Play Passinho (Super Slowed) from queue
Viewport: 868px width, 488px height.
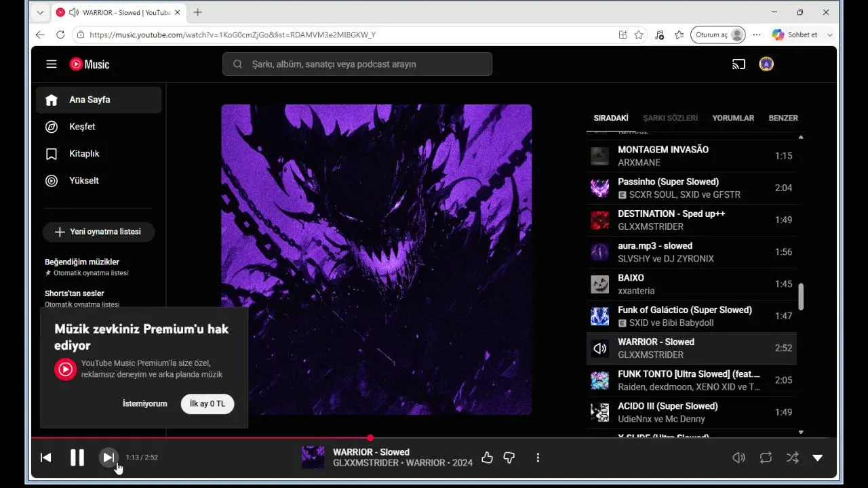691,188
